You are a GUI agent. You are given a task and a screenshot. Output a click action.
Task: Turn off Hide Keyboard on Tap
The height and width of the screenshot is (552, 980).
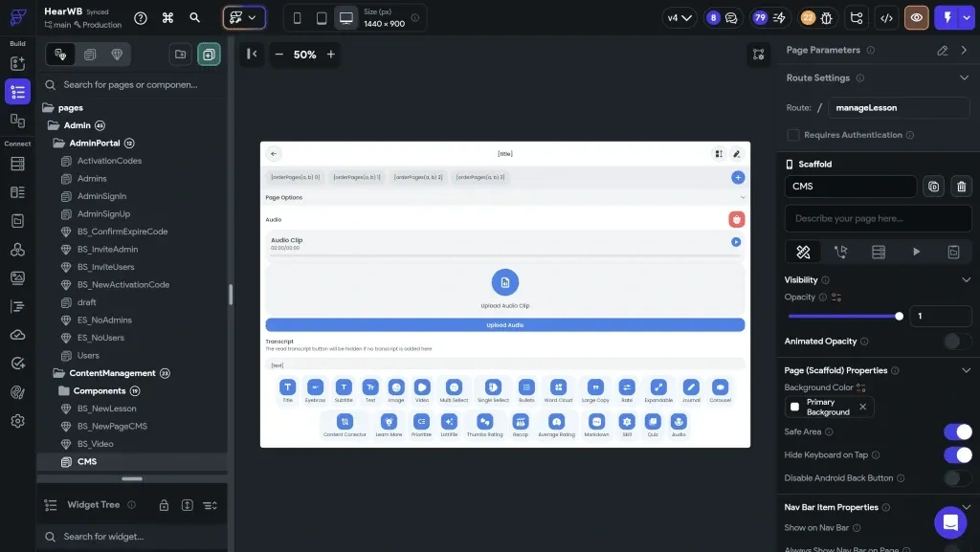(958, 454)
